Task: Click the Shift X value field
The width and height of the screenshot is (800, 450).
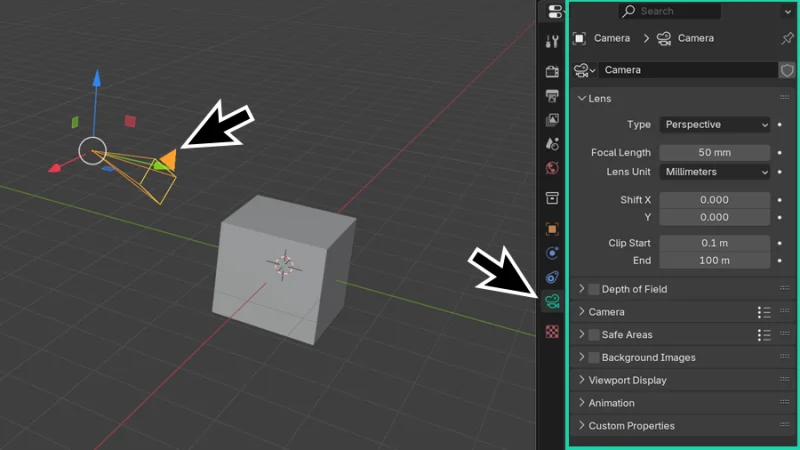Action: point(714,200)
